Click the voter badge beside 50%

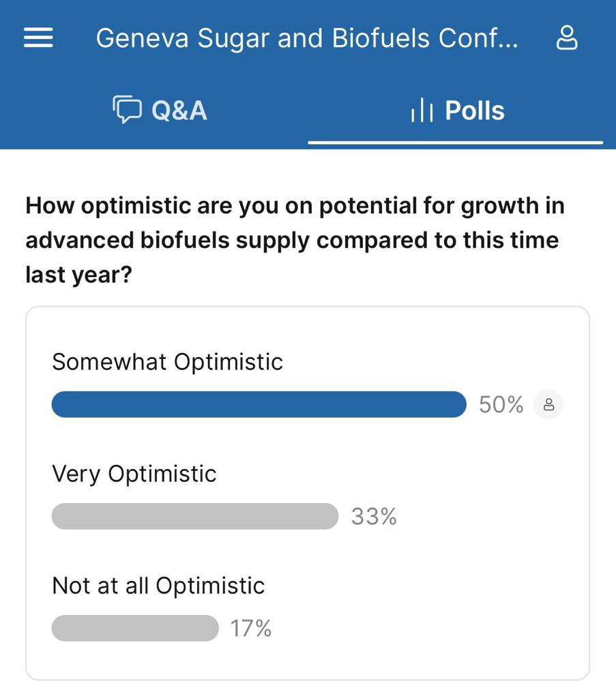(548, 405)
